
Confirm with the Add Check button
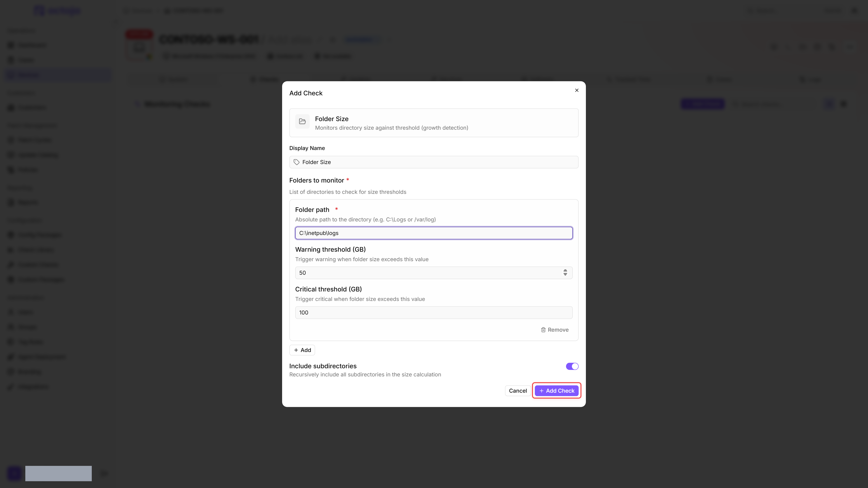tap(557, 391)
